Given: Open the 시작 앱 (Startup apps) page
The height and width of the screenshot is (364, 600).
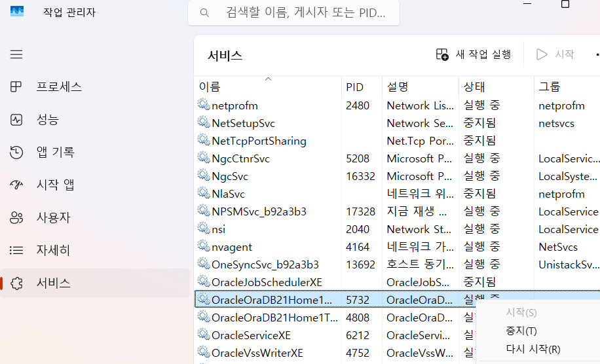Looking at the screenshot, I should point(95,185).
